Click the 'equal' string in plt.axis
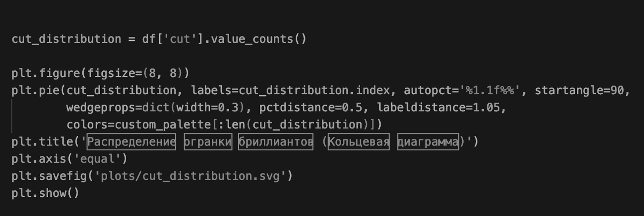This screenshot has width=644, height=216. click(97, 159)
